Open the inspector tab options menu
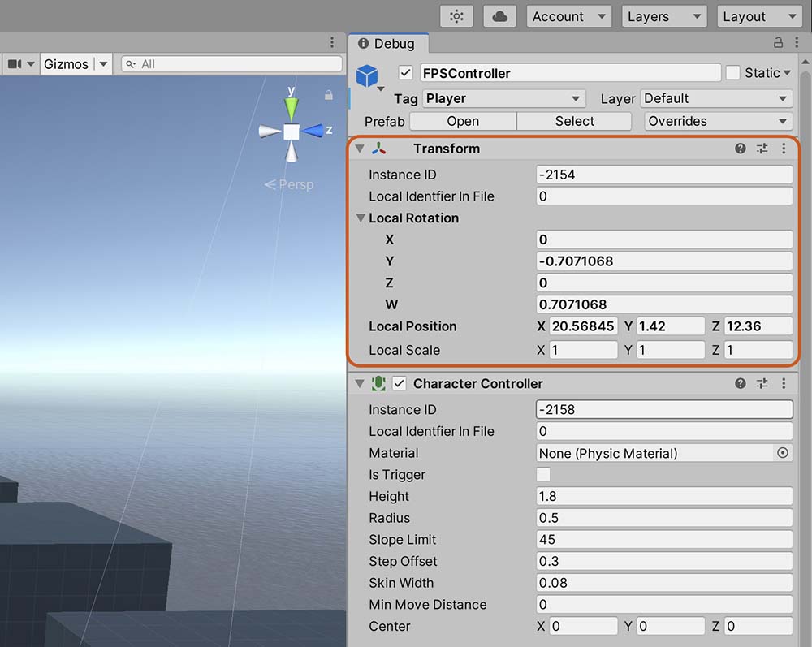Screen dimensions: 812x647 [x=797, y=42]
